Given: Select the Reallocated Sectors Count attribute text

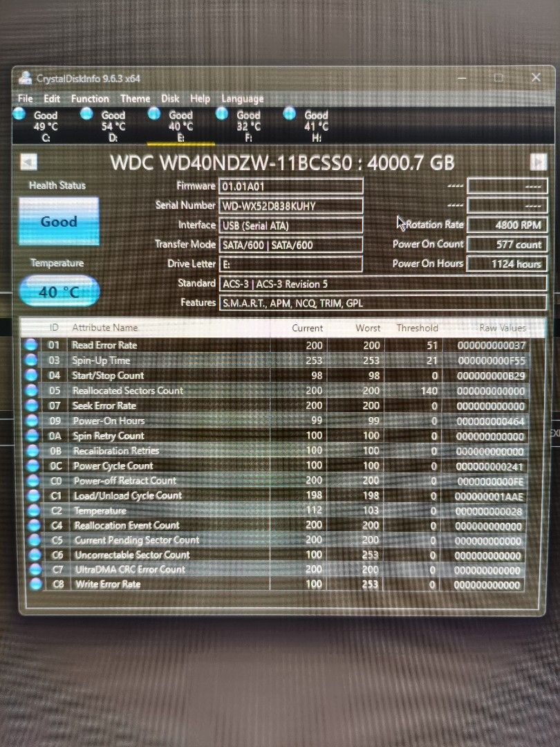Looking at the screenshot, I should pyautogui.click(x=128, y=391).
